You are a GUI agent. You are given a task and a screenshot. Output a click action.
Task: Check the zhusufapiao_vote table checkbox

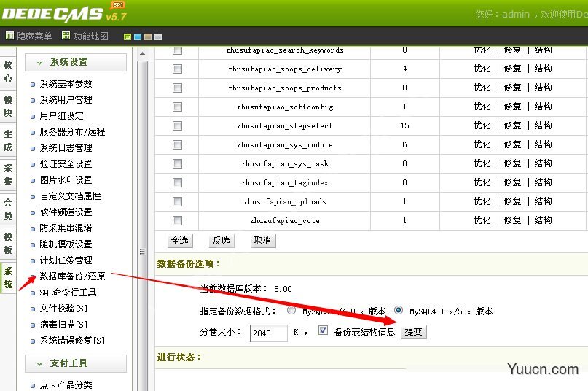pyautogui.click(x=177, y=220)
